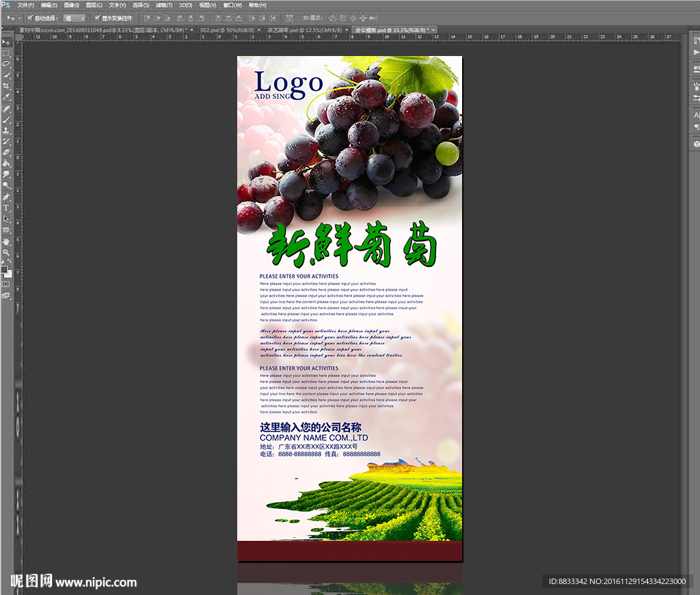Select the Eyedropper tool
The height and width of the screenshot is (595, 700).
[5, 97]
